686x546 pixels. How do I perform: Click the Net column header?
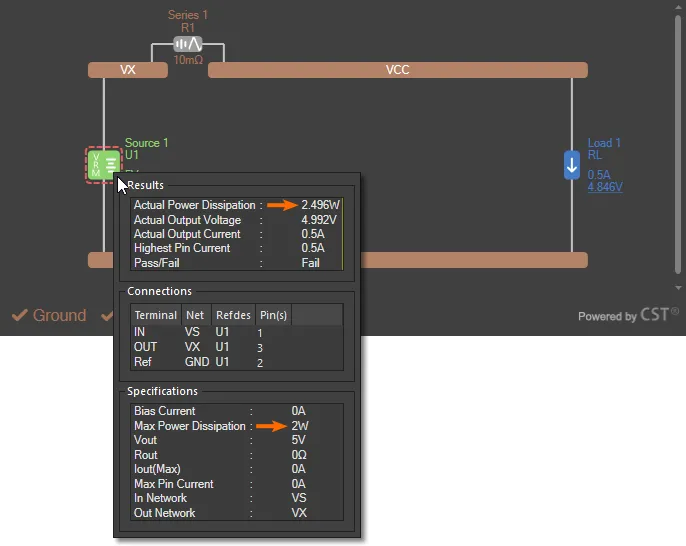pos(195,315)
